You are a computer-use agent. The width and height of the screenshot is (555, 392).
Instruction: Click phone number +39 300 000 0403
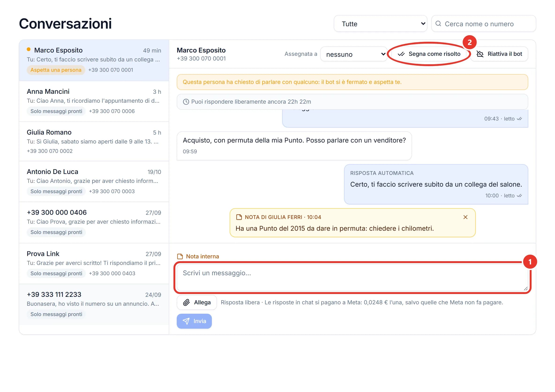(x=112, y=274)
